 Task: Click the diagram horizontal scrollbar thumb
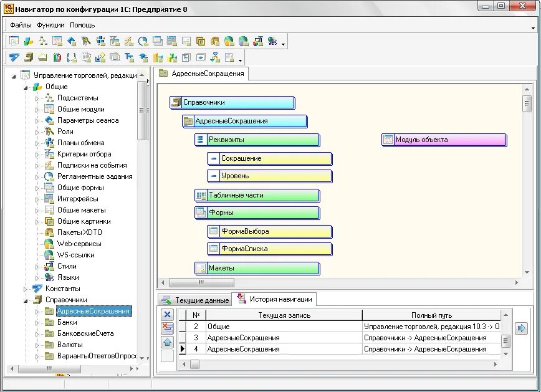(201, 282)
